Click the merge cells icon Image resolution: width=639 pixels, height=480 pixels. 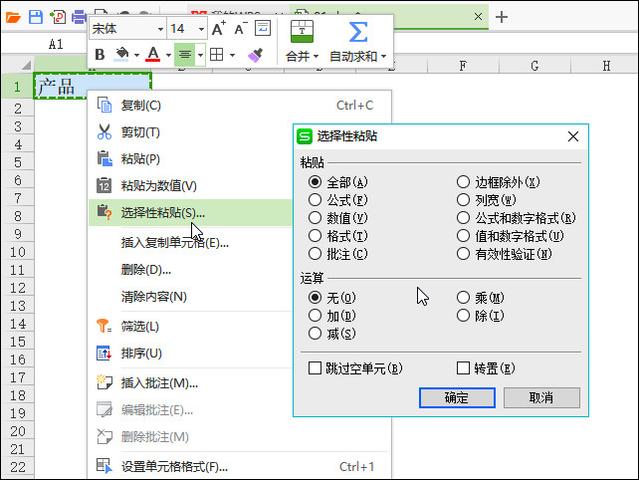[x=302, y=32]
